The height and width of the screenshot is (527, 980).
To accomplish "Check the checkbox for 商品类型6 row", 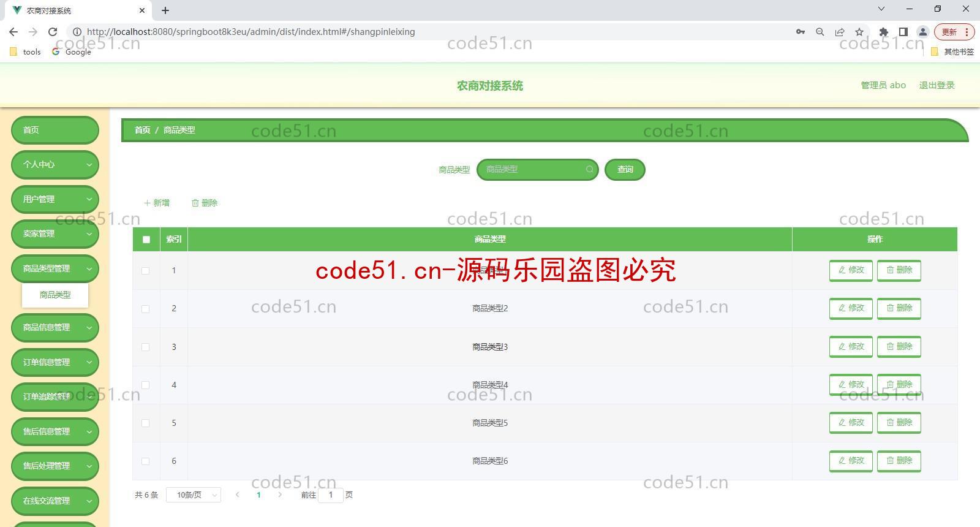I will 145,461.
